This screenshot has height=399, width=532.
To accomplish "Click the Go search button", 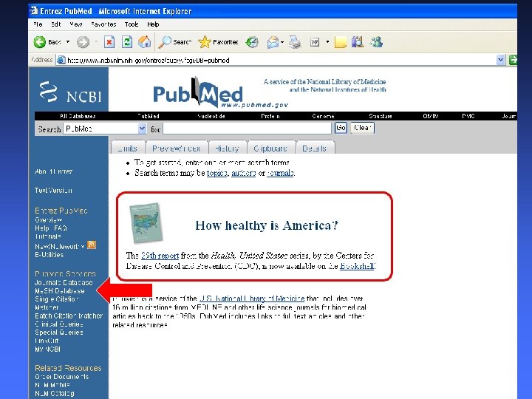I will pos(341,128).
